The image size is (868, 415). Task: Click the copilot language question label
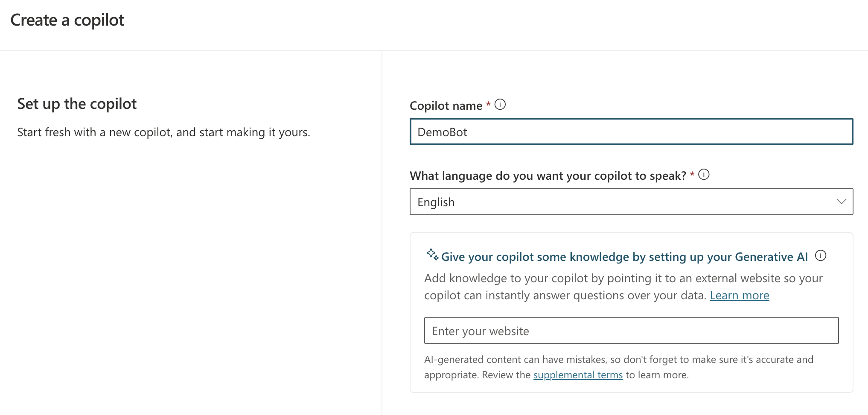pos(548,176)
